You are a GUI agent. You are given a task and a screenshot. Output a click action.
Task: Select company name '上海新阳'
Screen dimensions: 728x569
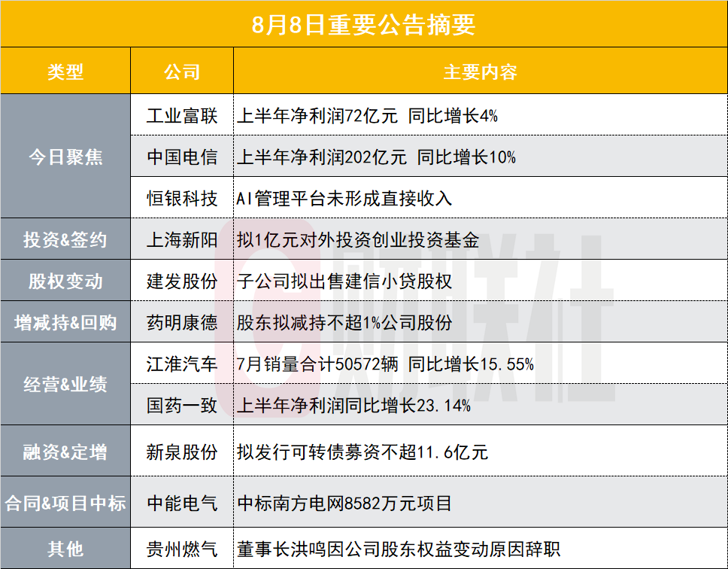pos(182,239)
